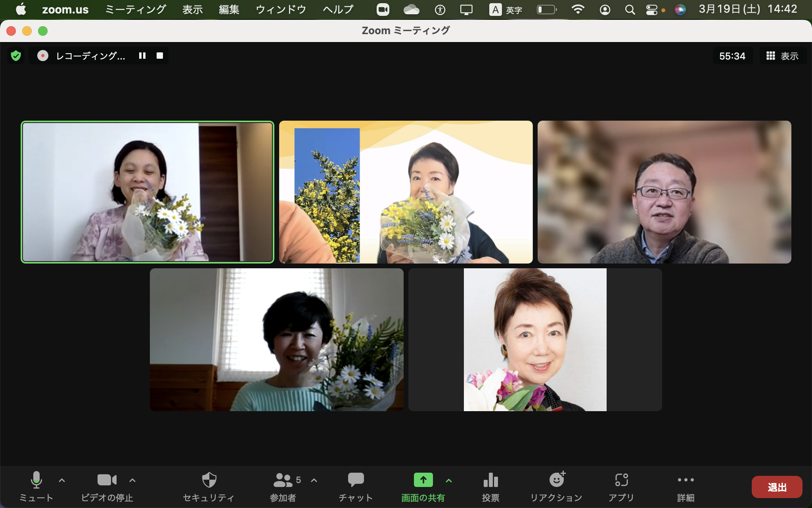Mute the microphone with the ミュート button
Image resolution: width=812 pixels, height=508 pixels.
(36, 487)
